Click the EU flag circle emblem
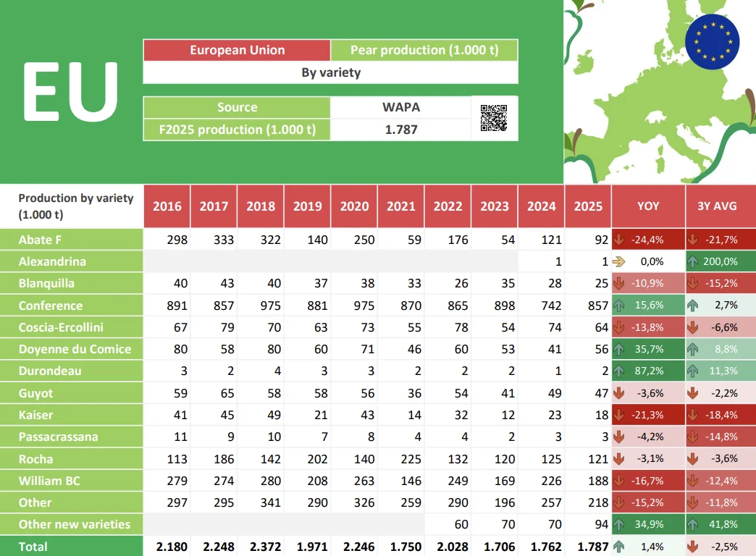Viewport: 756px width, 556px height. click(x=712, y=42)
